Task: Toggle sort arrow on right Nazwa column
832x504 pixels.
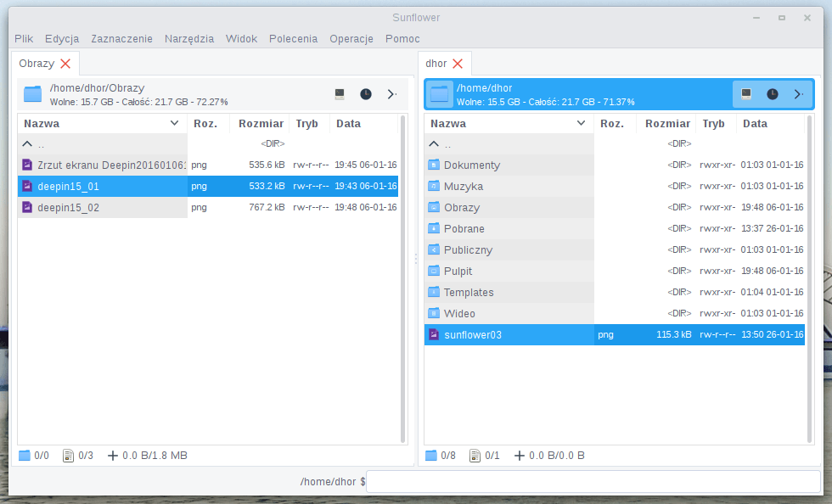Action: pos(581,124)
